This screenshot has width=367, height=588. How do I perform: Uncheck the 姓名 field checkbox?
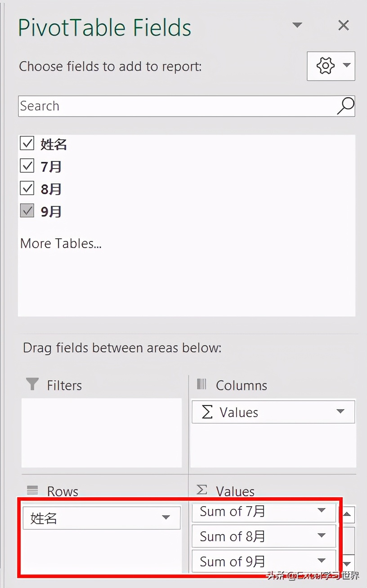[27, 143]
